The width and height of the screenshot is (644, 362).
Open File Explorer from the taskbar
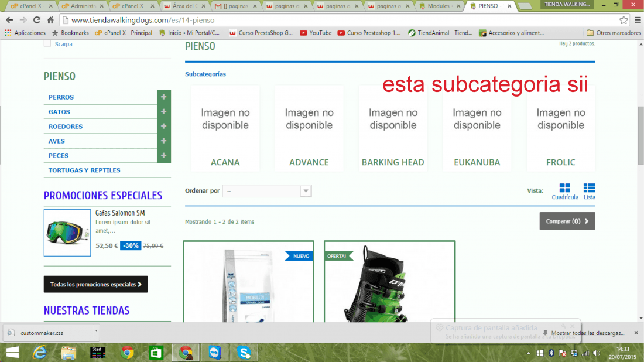pos(68,353)
